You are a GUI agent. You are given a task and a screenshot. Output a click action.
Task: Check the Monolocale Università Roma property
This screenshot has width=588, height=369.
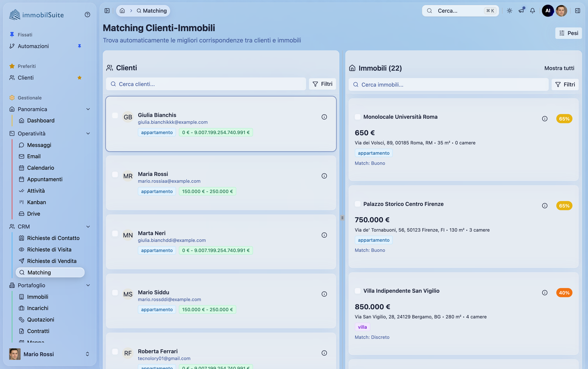(x=357, y=117)
